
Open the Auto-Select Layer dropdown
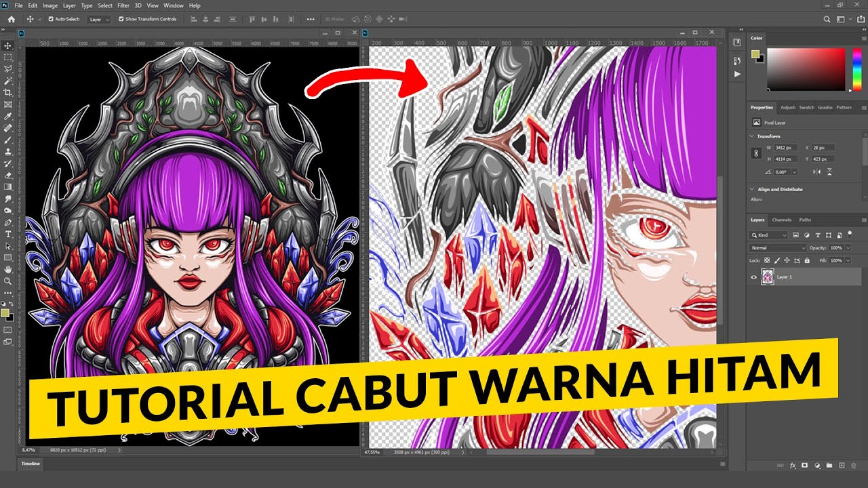pos(99,20)
